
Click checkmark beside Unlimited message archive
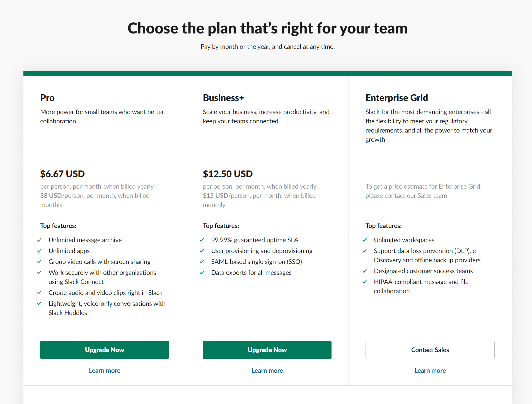point(39,240)
